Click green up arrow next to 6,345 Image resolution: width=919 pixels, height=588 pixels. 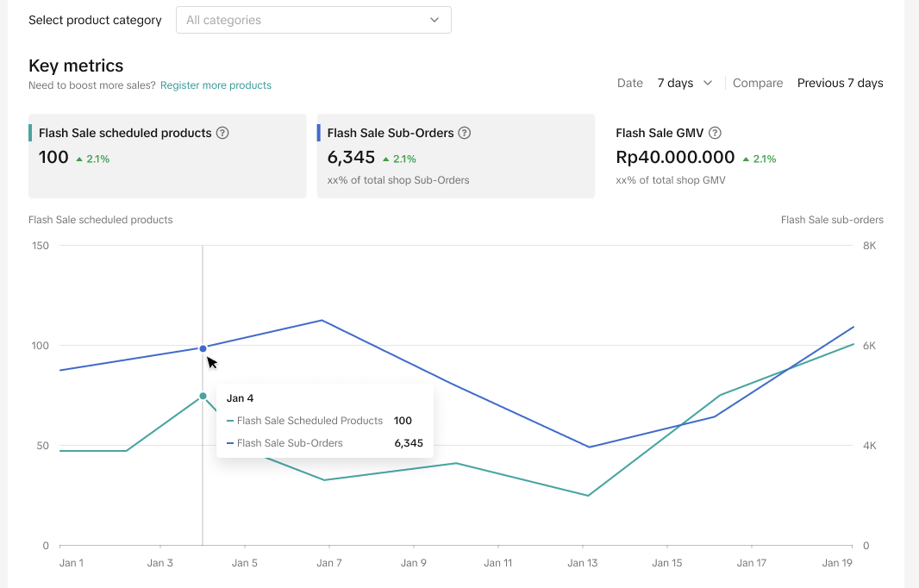coord(385,159)
